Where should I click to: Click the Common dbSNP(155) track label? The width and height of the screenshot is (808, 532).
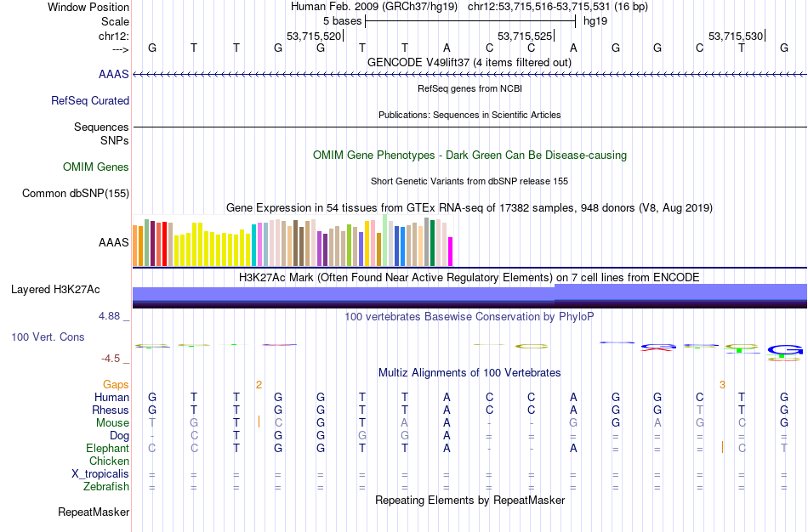tap(75, 193)
